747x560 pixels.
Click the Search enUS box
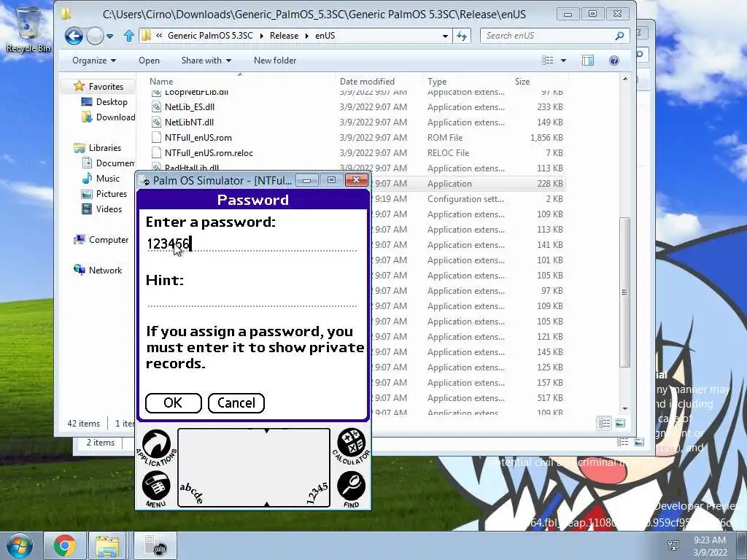547,36
